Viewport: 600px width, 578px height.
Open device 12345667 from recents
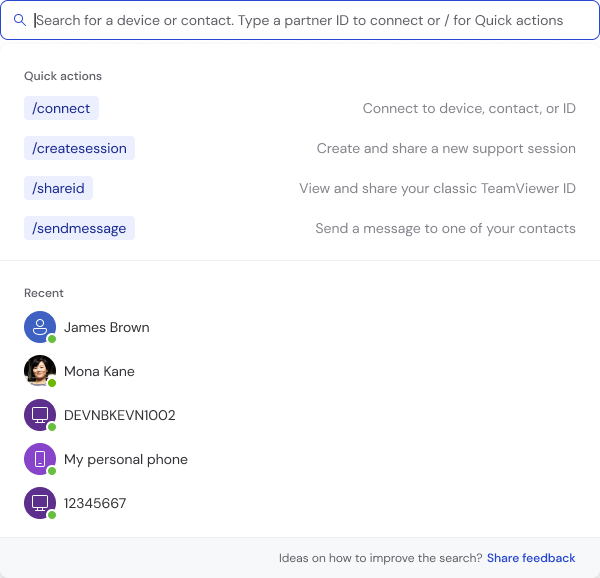[95, 503]
